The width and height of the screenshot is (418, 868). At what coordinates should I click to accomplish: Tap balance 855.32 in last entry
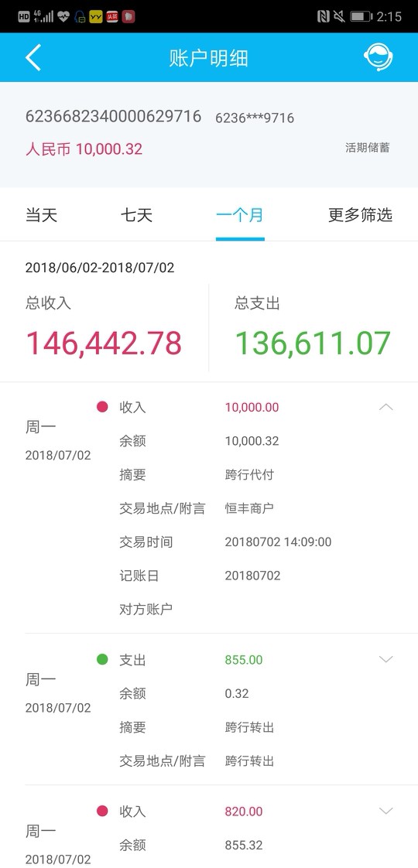pyautogui.click(x=244, y=846)
